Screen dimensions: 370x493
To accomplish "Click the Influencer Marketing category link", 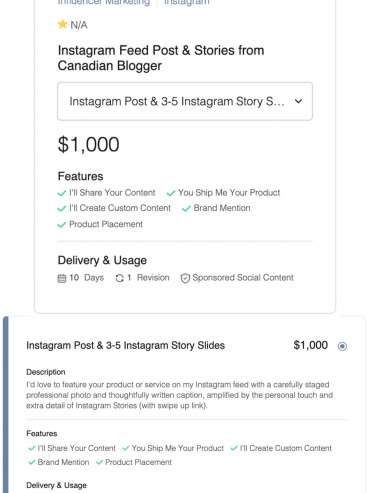I will point(104,2).
